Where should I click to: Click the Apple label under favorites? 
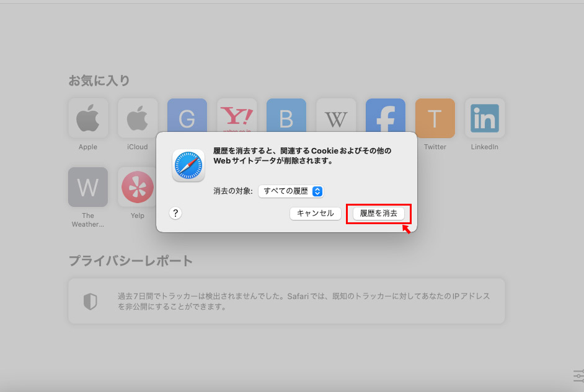click(x=88, y=147)
